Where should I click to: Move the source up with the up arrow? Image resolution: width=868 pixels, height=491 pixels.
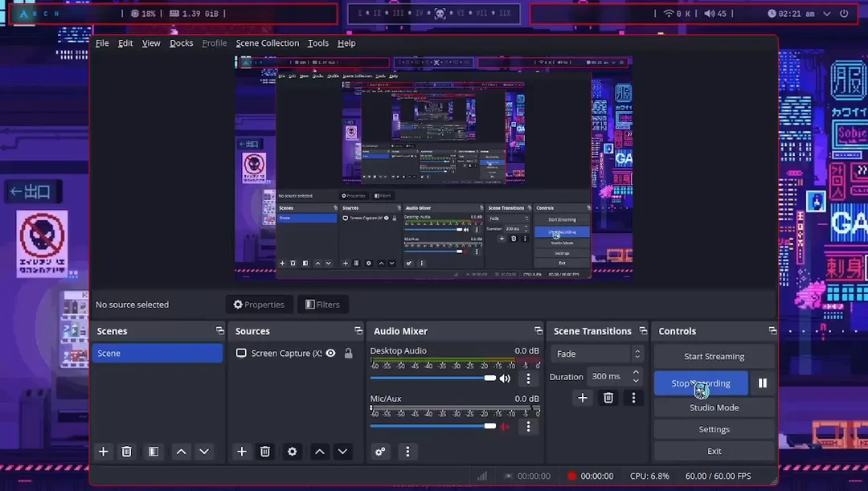pyautogui.click(x=319, y=452)
